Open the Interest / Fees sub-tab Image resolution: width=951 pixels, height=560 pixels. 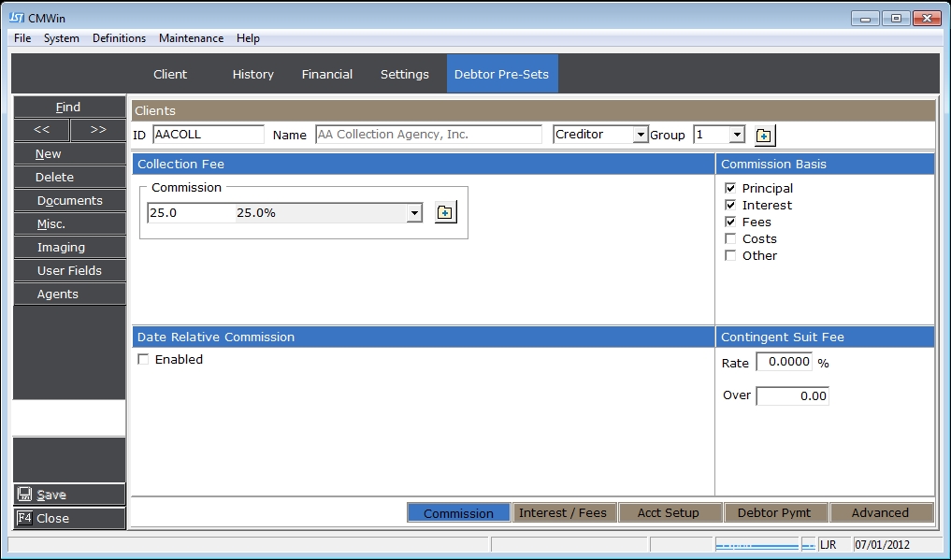pos(563,512)
